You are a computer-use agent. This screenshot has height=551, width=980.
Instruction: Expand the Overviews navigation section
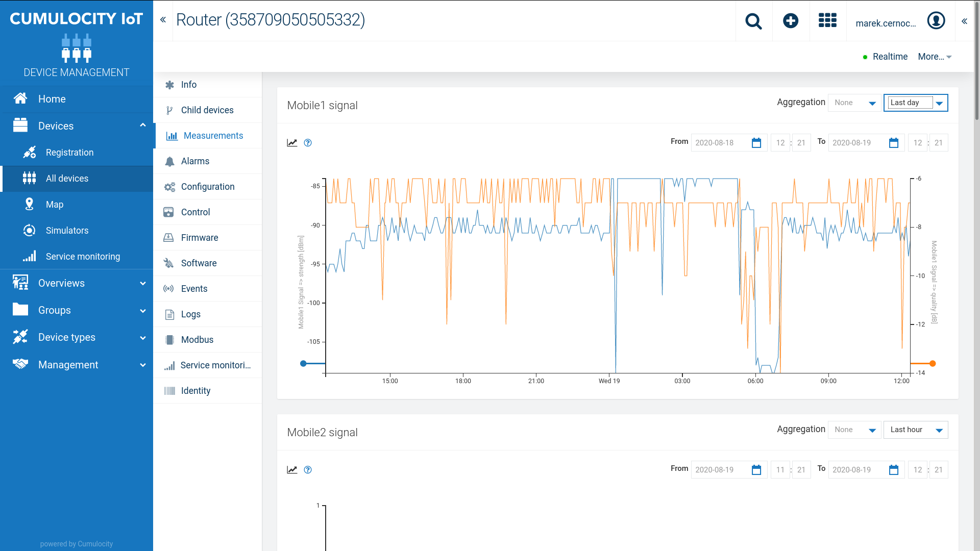tap(143, 283)
